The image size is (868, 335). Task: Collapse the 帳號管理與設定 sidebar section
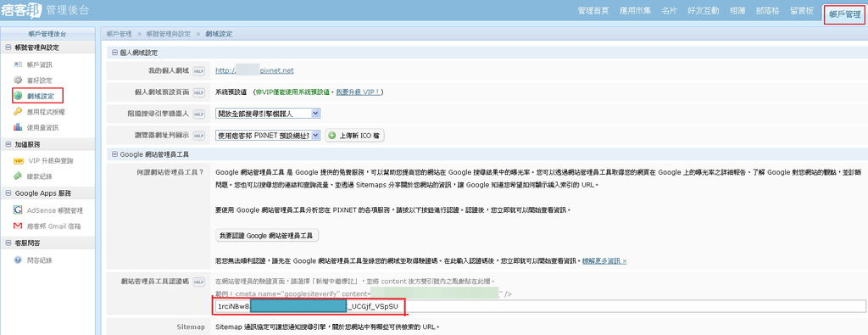[8, 48]
